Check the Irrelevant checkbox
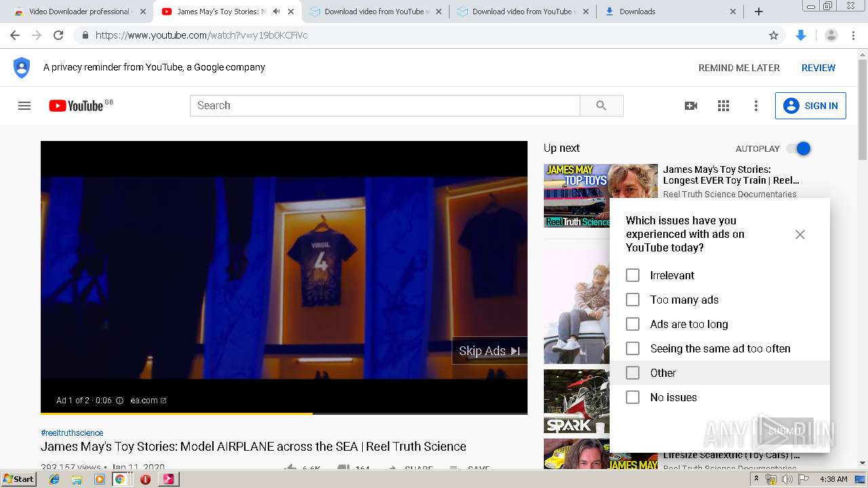Screen dimensions: 868x488 pos(633,275)
